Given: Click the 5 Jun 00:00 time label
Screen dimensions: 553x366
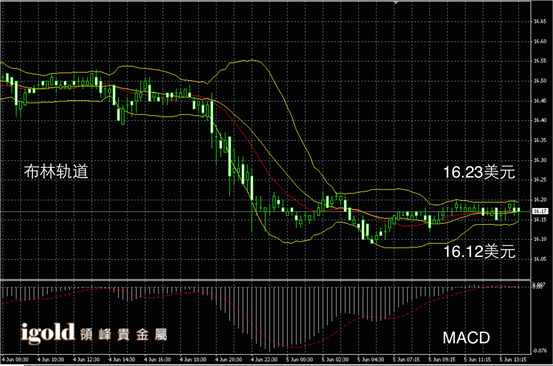Looking at the screenshot, I should [x=300, y=360].
